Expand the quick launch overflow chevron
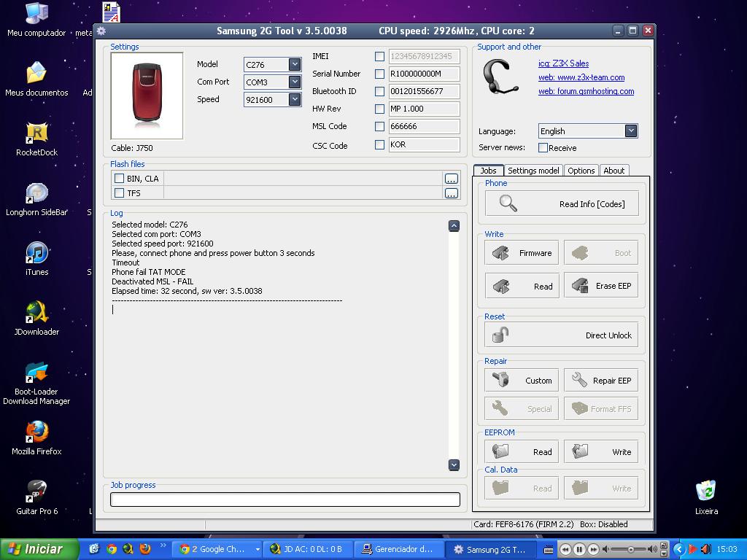The width and height of the screenshot is (747, 560). tap(163, 545)
